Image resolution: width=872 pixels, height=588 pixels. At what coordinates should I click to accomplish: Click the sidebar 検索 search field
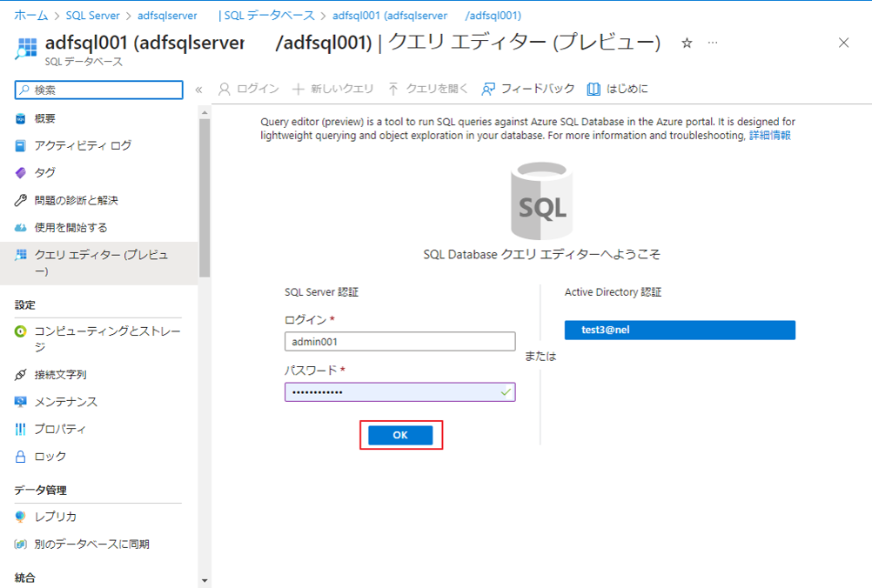(98, 90)
